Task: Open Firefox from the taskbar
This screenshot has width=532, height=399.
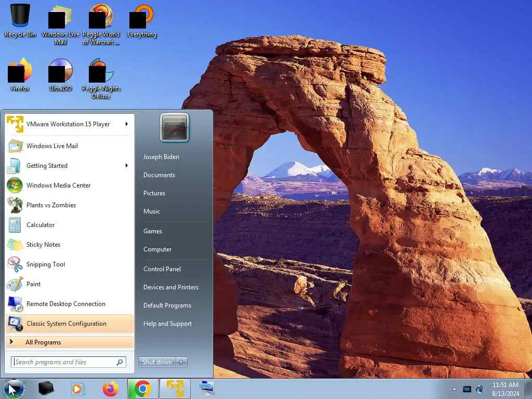Action: [x=111, y=389]
